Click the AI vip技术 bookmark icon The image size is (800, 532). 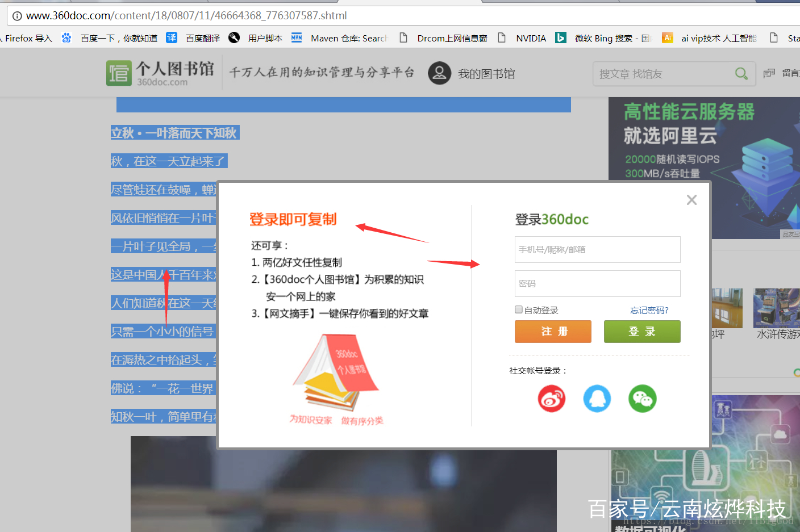667,37
